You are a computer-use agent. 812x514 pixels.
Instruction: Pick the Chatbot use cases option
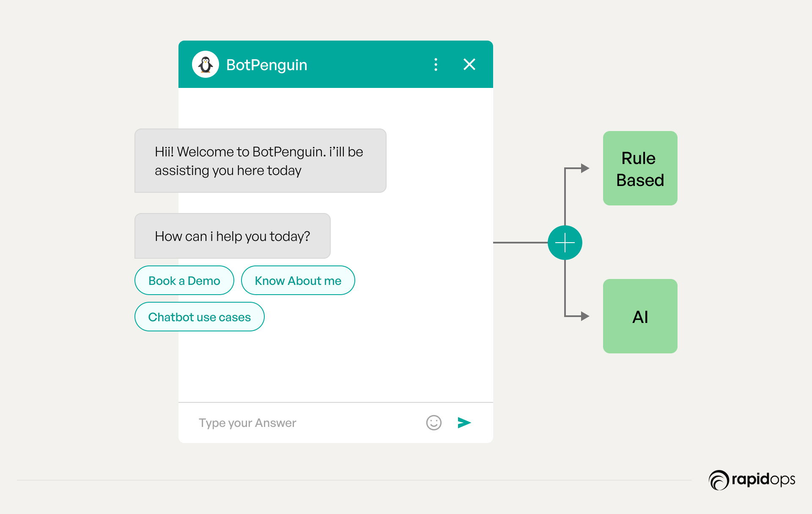[200, 317]
